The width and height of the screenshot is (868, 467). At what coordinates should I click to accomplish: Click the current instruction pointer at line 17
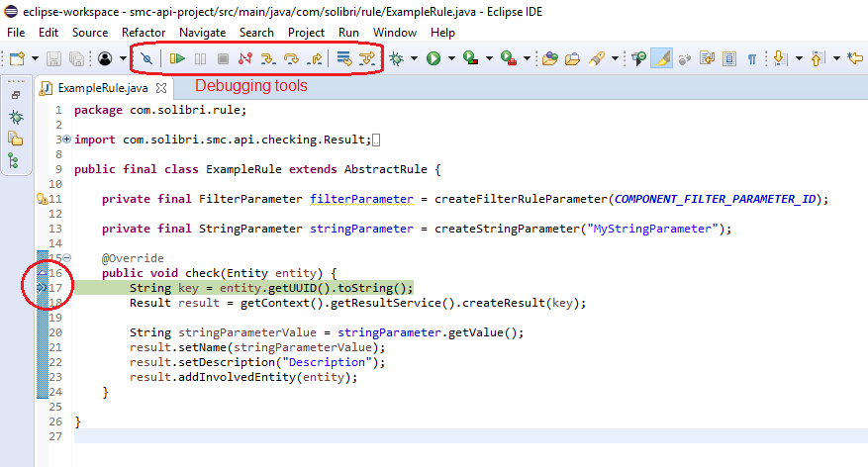42,288
